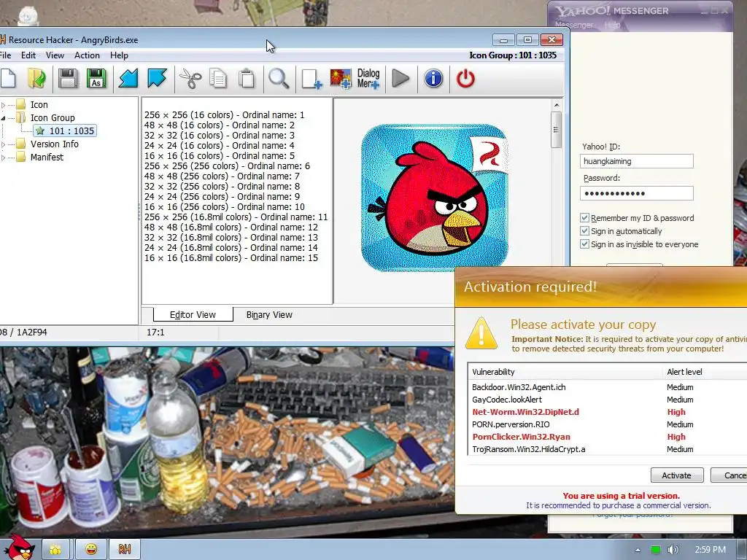Expand the Version Info folder
Screen dimensions: 747x560
click(x=4, y=144)
